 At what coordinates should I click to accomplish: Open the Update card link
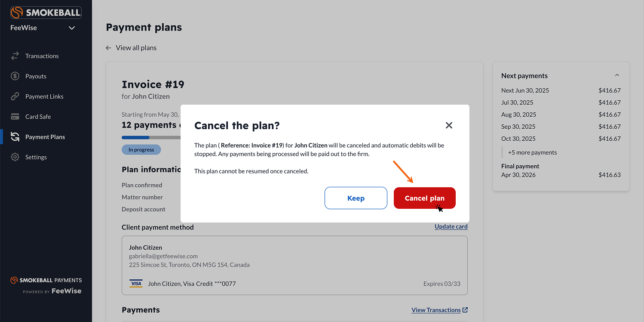(451, 226)
